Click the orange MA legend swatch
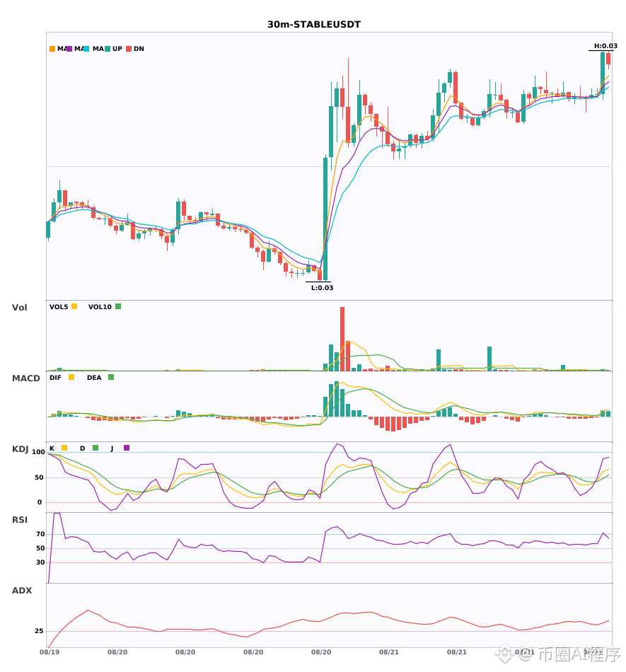This screenshot has height=672, width=626. (x=52, y=49)
